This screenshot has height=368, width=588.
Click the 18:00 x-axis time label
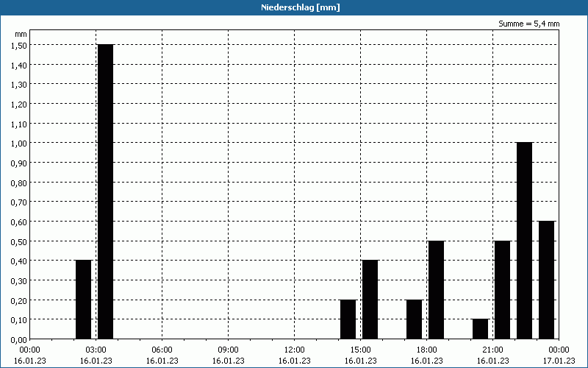click(x=427, y=350)
